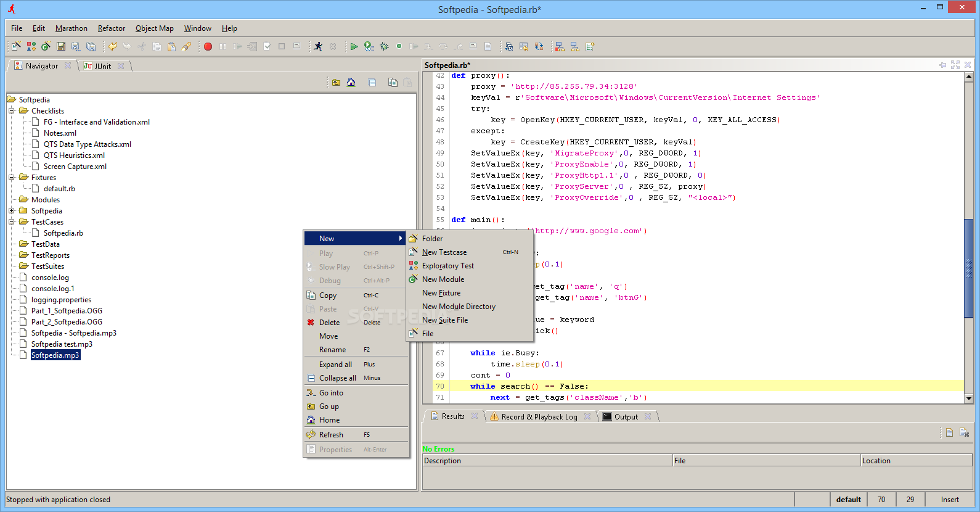Start recording with the red circle button
The height and width of the screenshot is (512, 980).
(208, 46)
